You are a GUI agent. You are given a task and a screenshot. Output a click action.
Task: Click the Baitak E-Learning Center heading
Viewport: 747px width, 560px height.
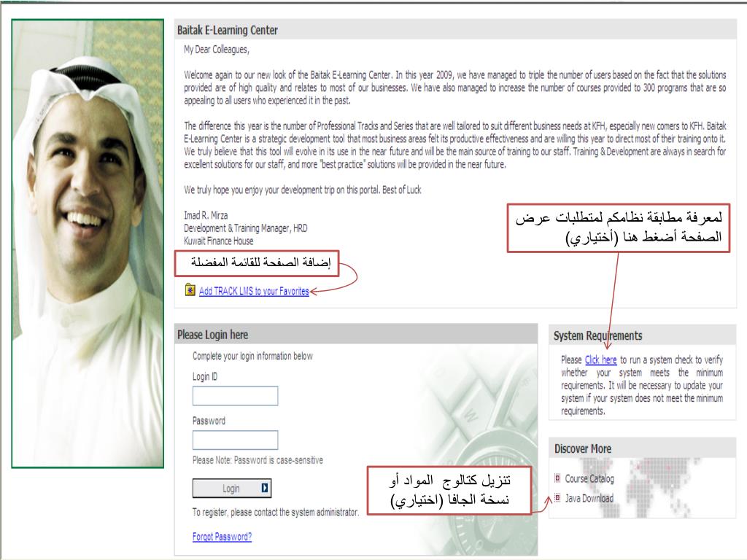point(228,30)
